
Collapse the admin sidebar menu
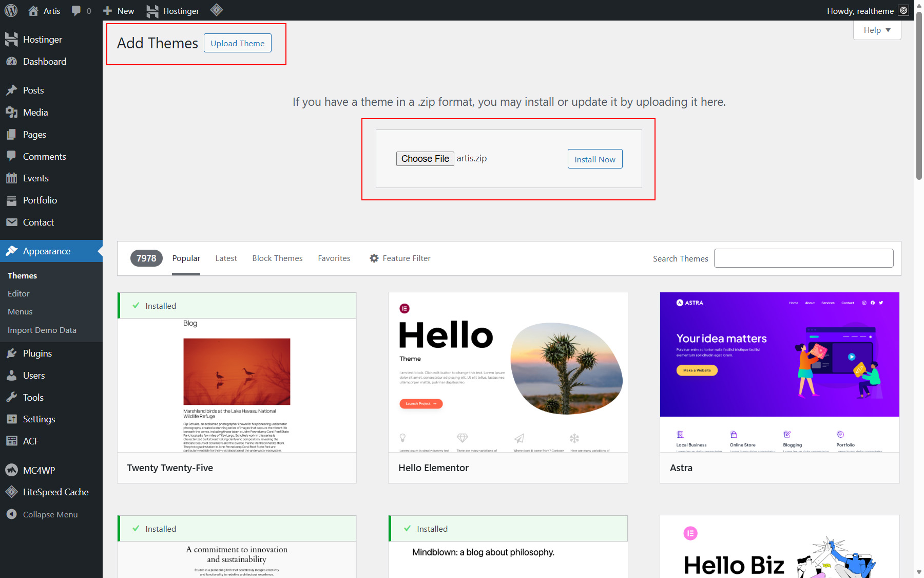(50, 514)
